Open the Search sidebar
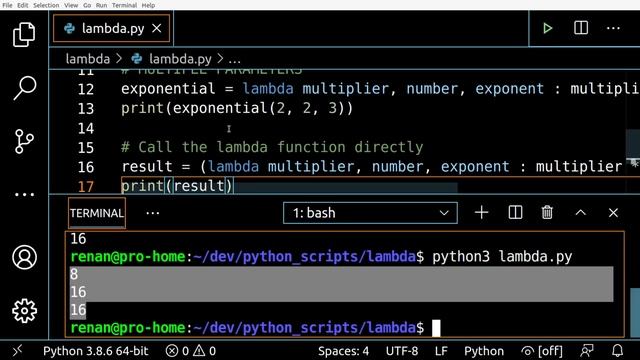Viewport: 640px width, 360px height. click(x=24, y=88)
